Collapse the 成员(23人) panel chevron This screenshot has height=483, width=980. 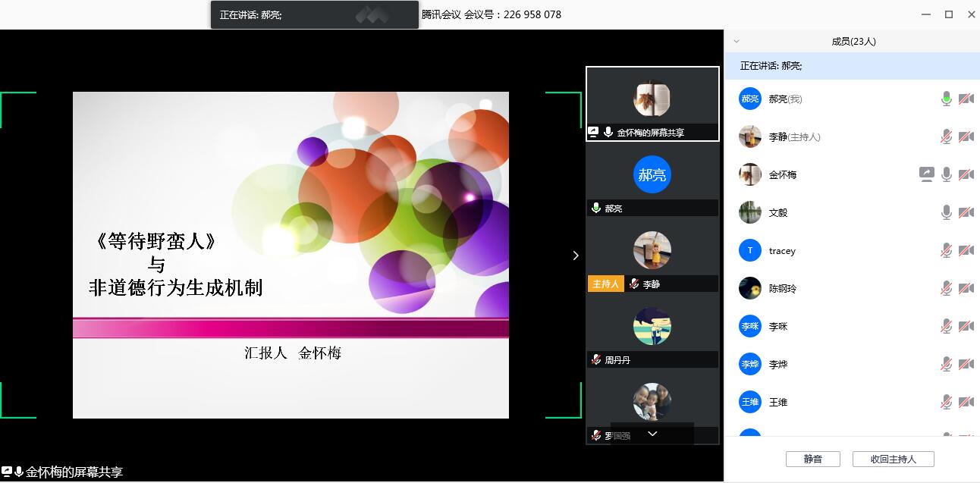click(736, 42)
